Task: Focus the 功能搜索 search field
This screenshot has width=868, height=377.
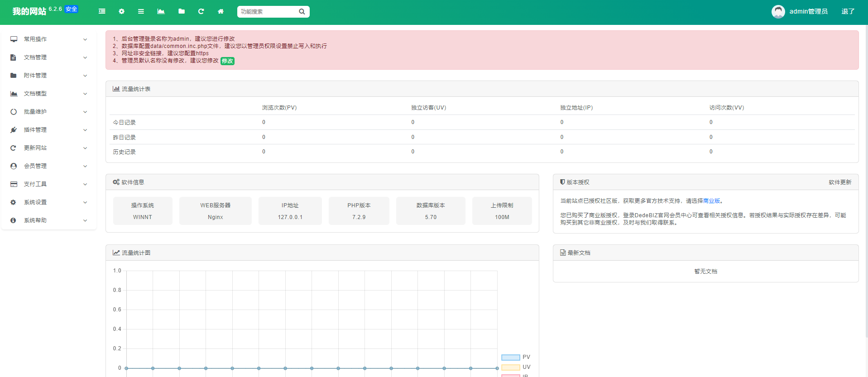Action: point(267,12)
